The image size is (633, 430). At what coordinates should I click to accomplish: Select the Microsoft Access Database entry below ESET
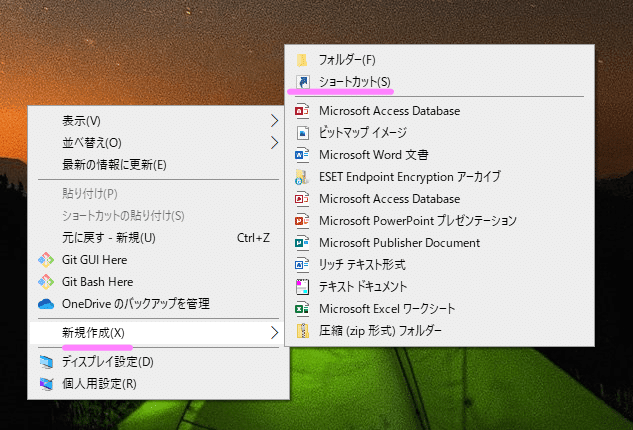coord(440,199)
